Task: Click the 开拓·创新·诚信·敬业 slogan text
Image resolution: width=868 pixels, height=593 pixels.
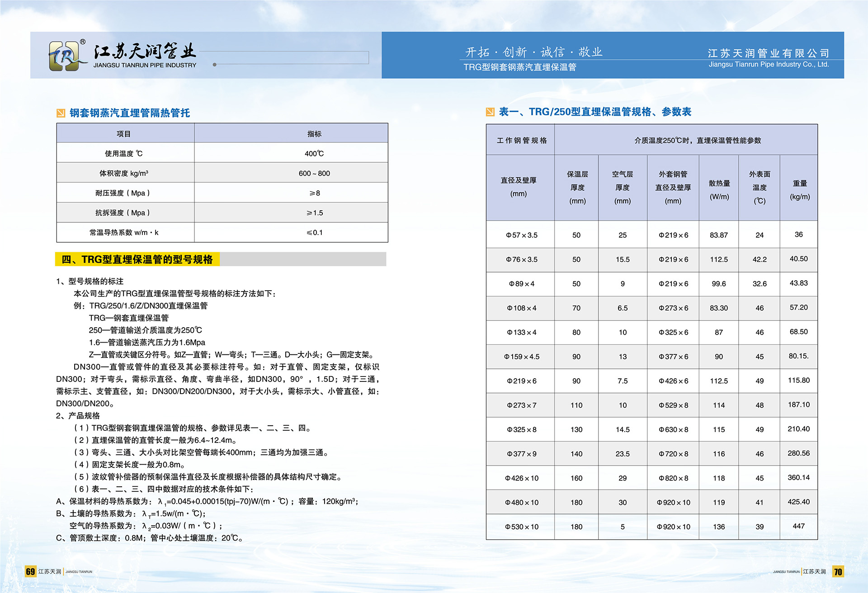Action: (x=536, y=52)
